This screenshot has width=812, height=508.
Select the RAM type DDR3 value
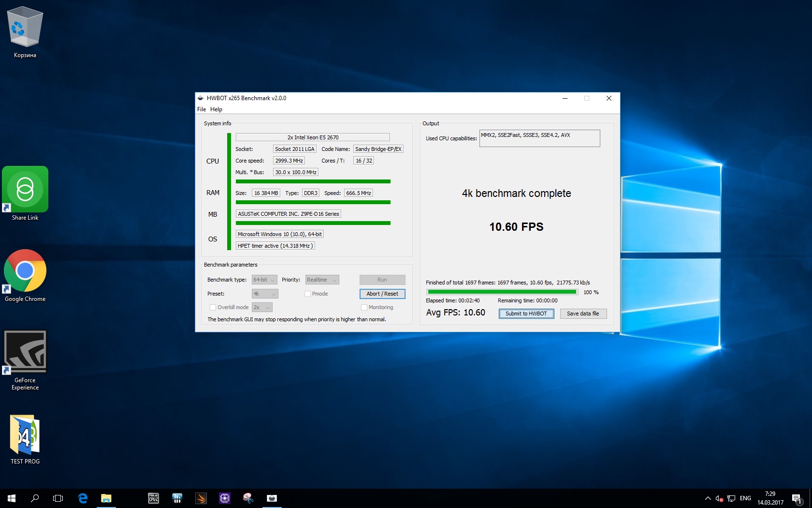(x=311, y=193)
